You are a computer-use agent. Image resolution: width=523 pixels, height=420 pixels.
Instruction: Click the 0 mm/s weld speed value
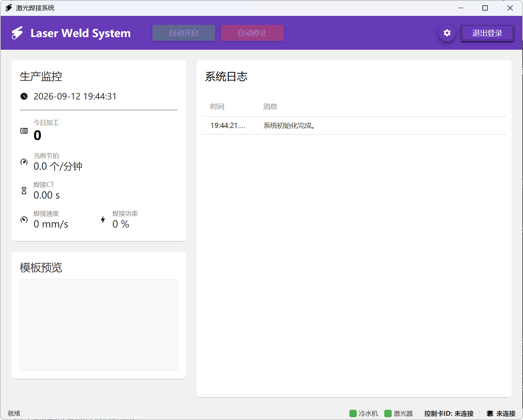coord(51,224)
